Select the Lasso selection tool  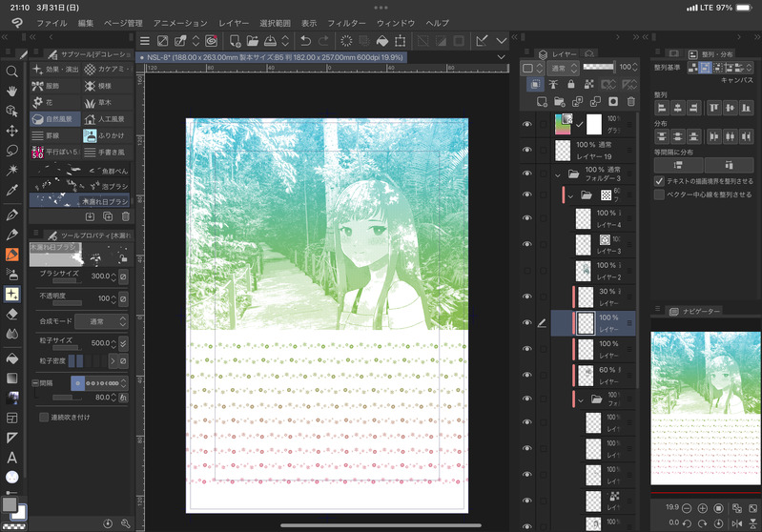(x=11, y=151)
